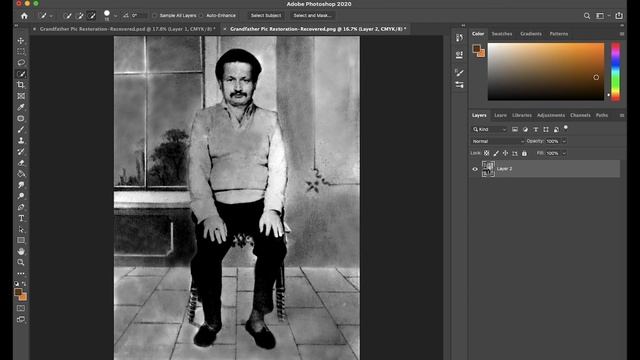Select the Smudge tool

21,185
